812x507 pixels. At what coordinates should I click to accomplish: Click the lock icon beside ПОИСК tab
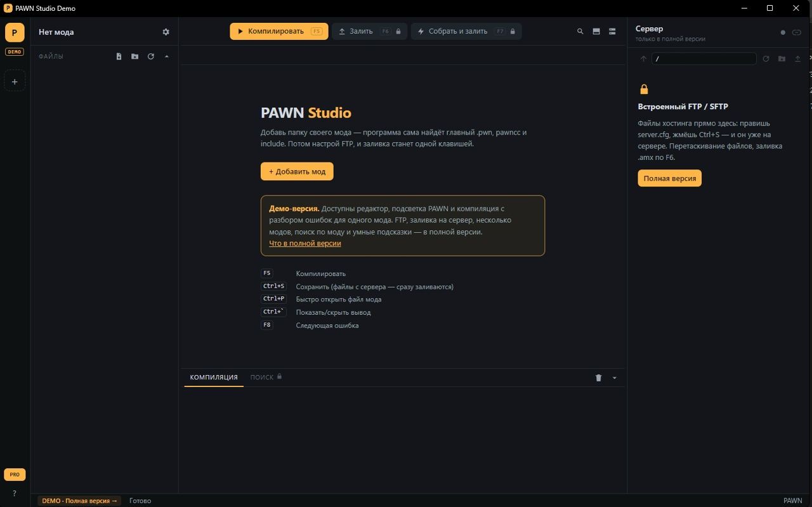click(x=279, y=376)
